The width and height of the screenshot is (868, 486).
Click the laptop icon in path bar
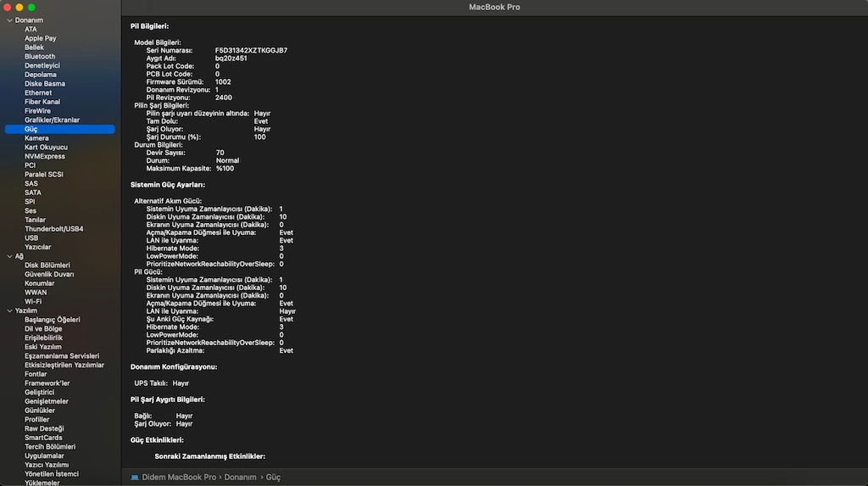[x=135, y=478]
